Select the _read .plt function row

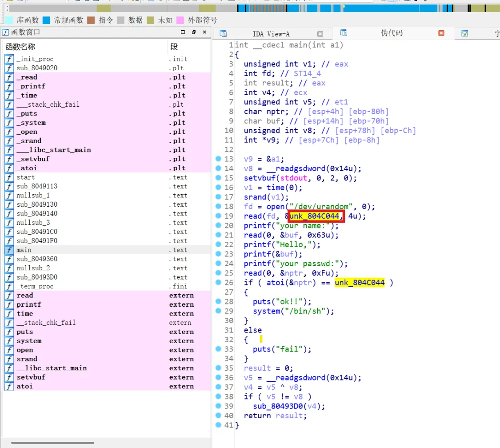click(x=107, y=77)
